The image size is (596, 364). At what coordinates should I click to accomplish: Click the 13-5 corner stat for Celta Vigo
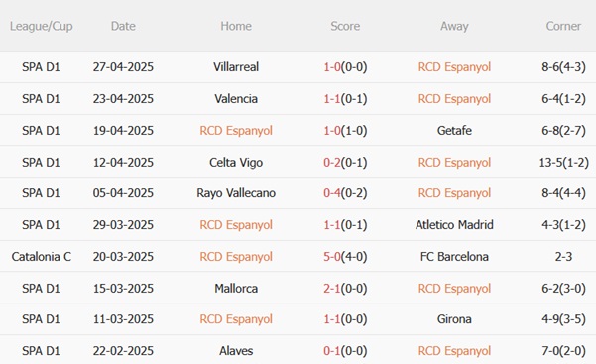[563, 163]
